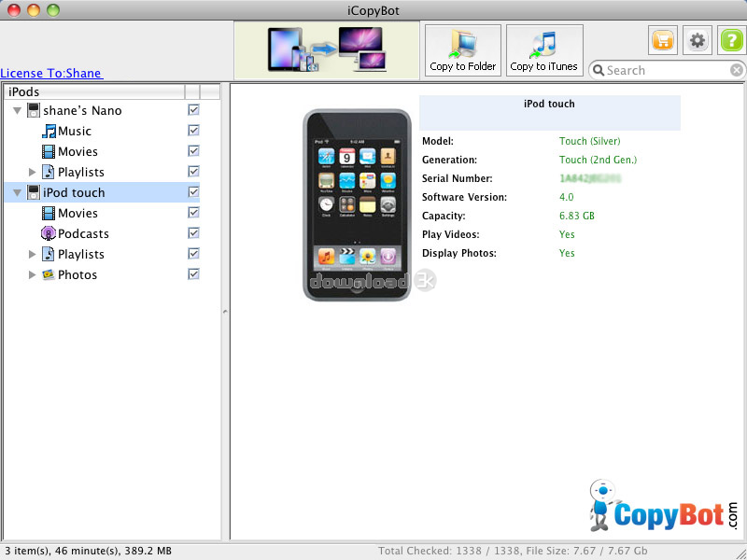Clear search with the X icon
Viewport: 747px width, 560px height.
(736, 70)
